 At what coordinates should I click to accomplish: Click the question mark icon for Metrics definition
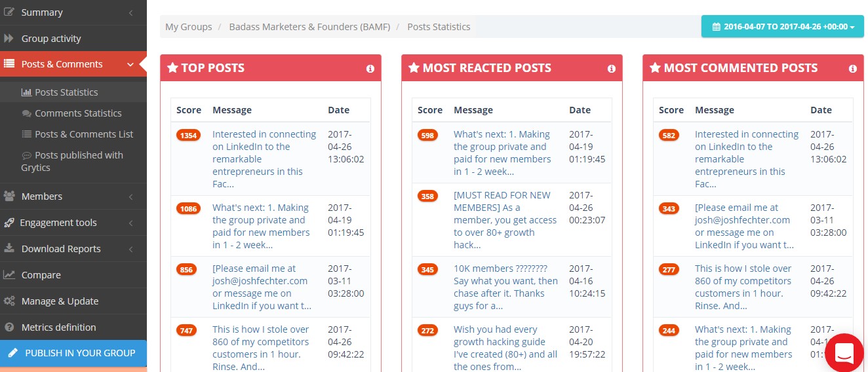pos(9,327)
